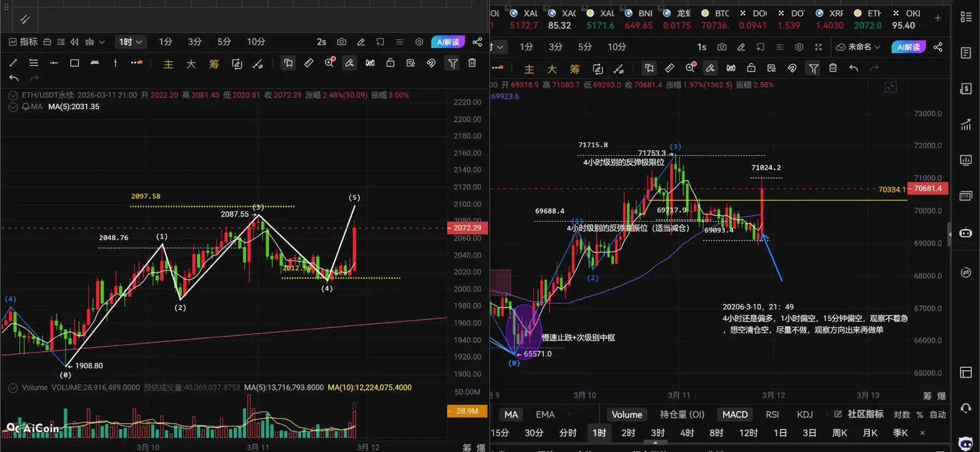
Task: Click the 主 main-force indicator in left chart
Action: click(x=168, y=64)
